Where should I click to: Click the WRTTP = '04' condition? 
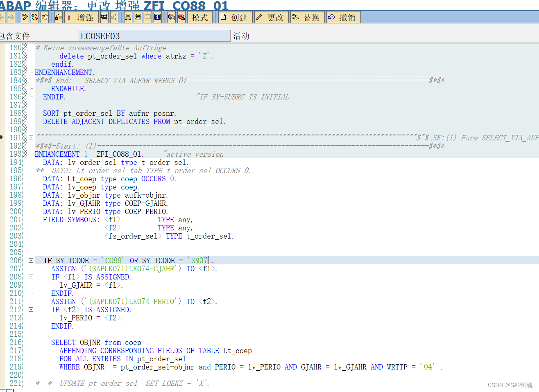coord(410,367)
